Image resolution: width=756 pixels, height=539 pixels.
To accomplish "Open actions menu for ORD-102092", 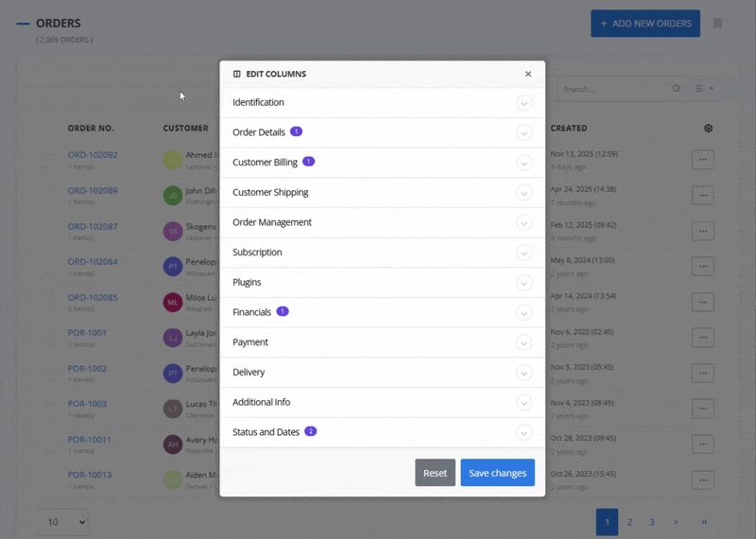I will pos(702,159).
